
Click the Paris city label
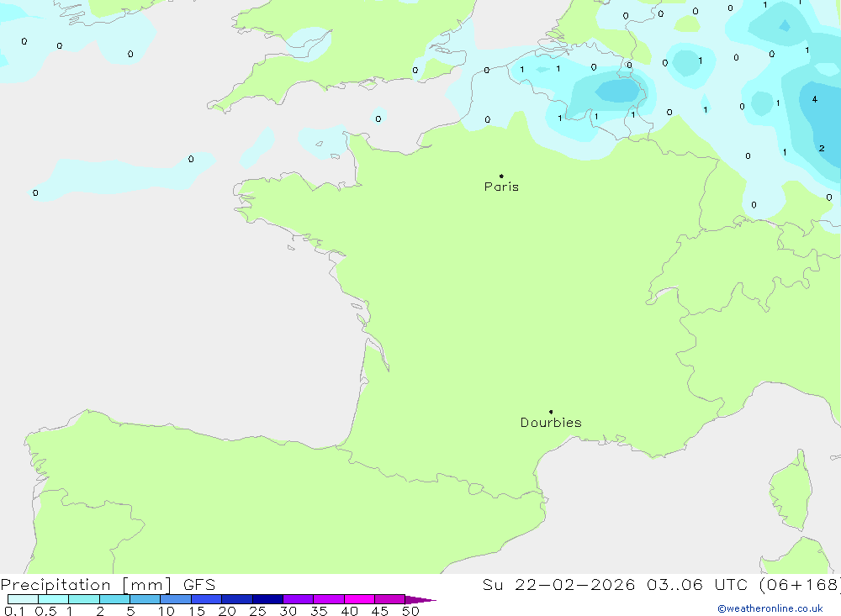tap(501, 187)
